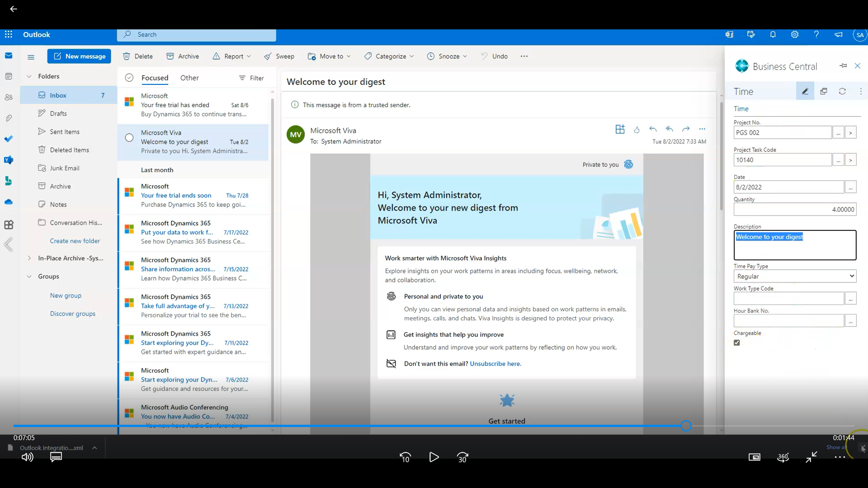The width and height of the screenshot is (868, 488).
Task: Click the edit pencil in Business Central
Action: pyautogui.click(x=805, y=91)
